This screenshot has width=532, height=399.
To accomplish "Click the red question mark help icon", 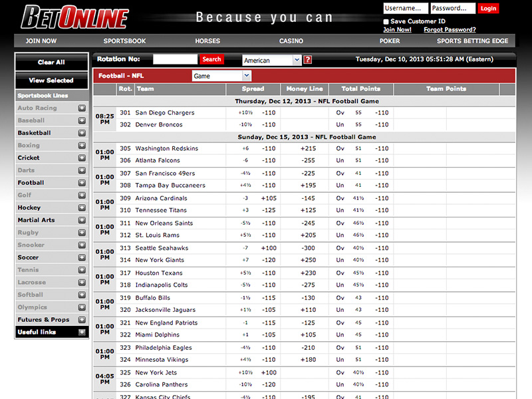I will coord(307,60).
